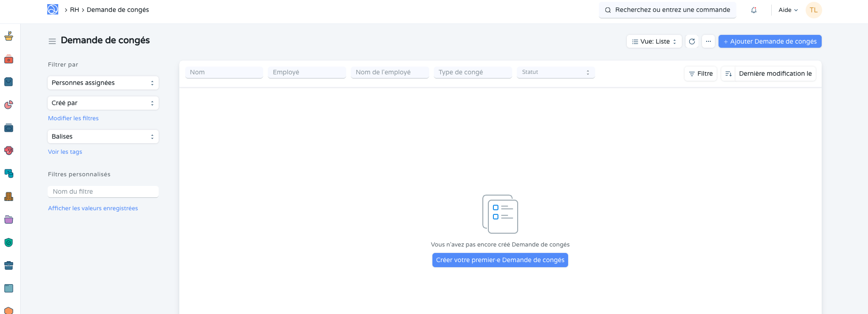Open the Statut dropdown filter
Screen dimensions: 868x314
(x=556, y=73)
